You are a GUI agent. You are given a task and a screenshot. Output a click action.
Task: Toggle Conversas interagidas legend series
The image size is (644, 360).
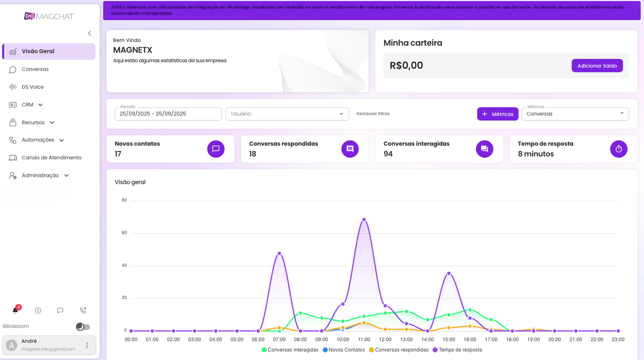click(x=290, y=350)
